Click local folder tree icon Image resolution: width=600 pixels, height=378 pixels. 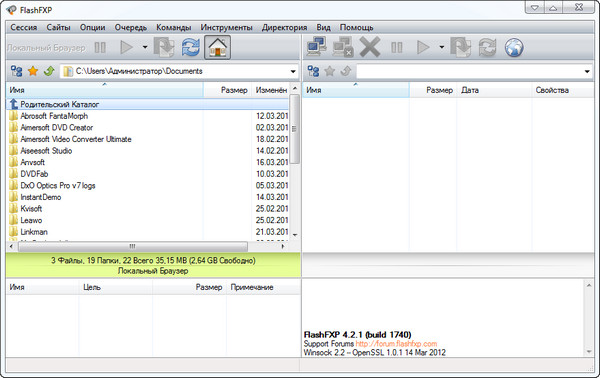tap(16, 71)
